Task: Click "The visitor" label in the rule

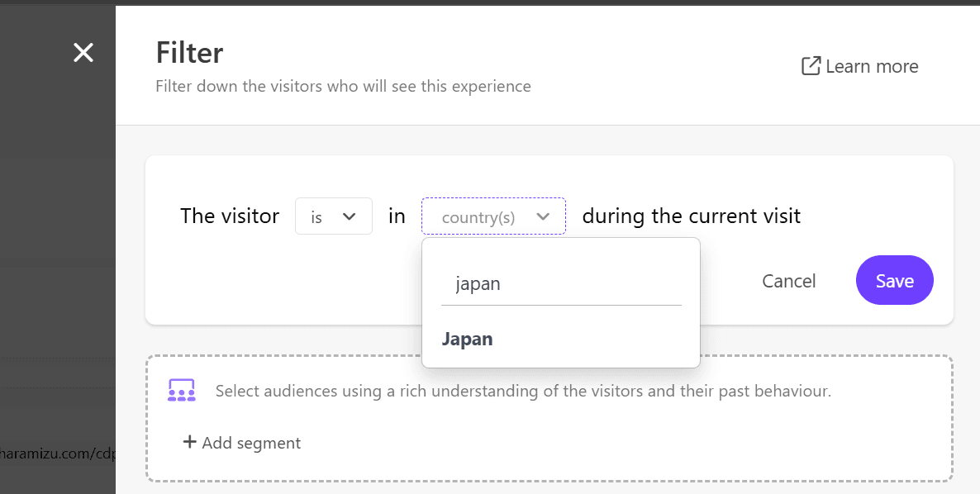Action: (230, 216)
